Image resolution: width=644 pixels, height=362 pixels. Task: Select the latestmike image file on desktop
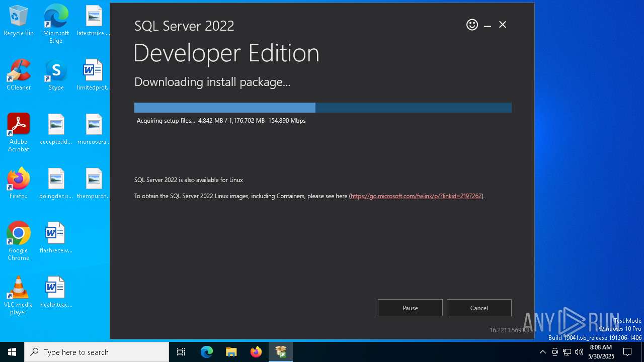(94, 21)
